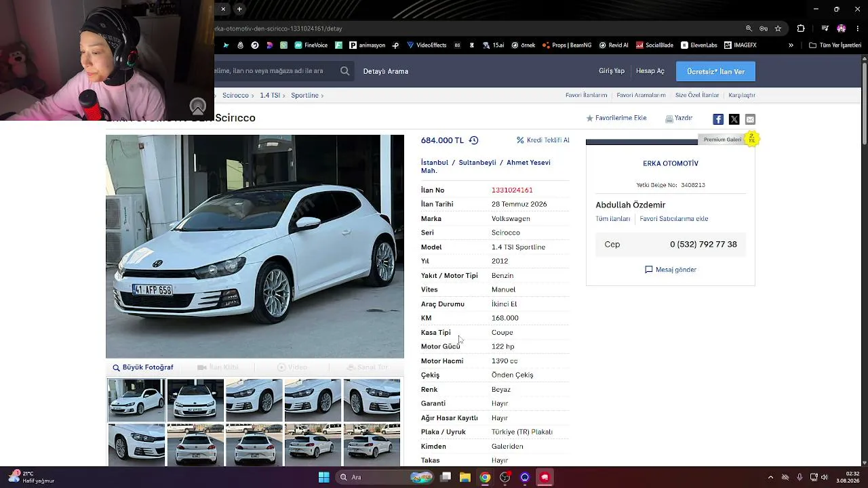The image size is (868, 488).
Task: Show hidden system tray icons
Action: coord(770,477)
